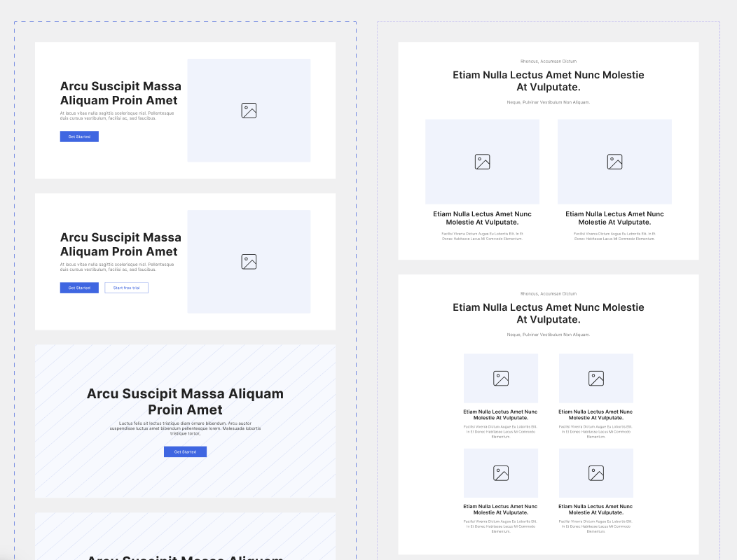The width and height of the screenshot is (737, 560).
Task: Select the left card title Etiam Nulla Lectus Amet
Action: 482,218
